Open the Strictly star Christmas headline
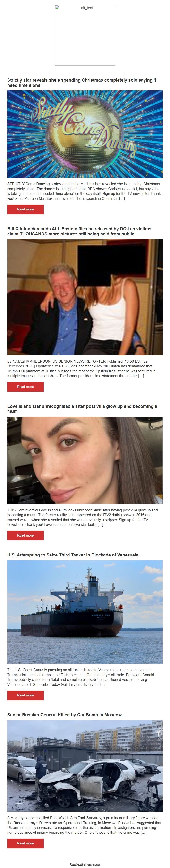The width and height of the screenshot is (170, 868). [81, 83]
